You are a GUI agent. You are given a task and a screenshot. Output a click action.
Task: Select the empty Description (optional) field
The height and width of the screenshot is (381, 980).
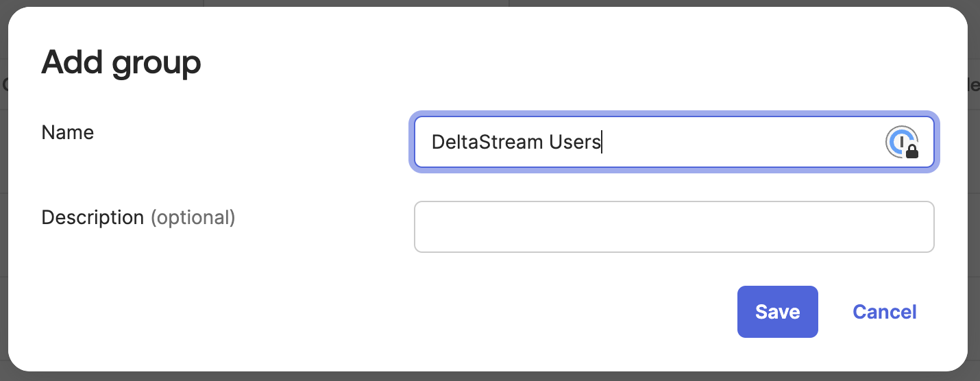pos(674,227)
